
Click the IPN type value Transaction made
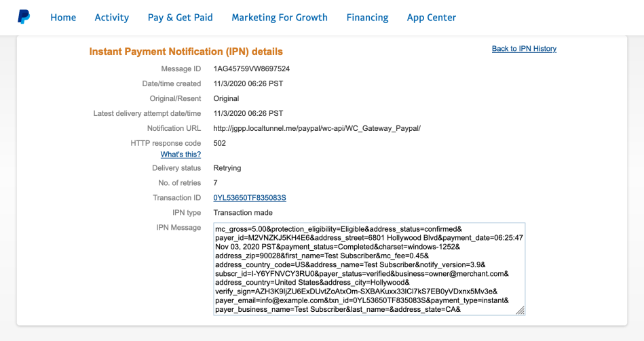(243, 213)
